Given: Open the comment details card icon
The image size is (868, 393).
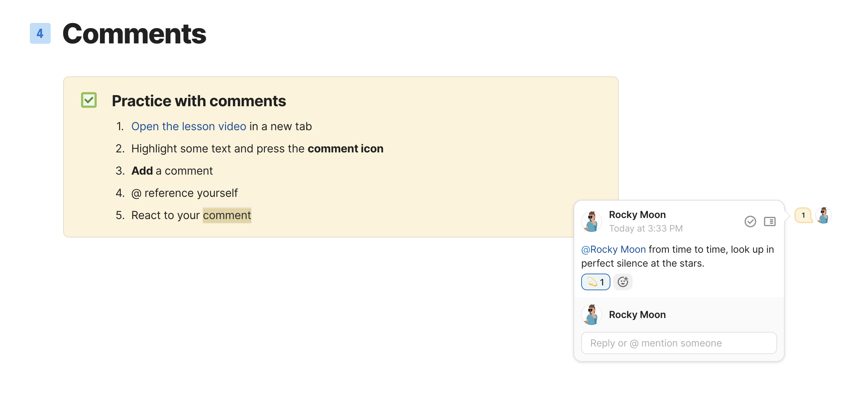Looking at the screenshot, I should click(x=769, y=221).
